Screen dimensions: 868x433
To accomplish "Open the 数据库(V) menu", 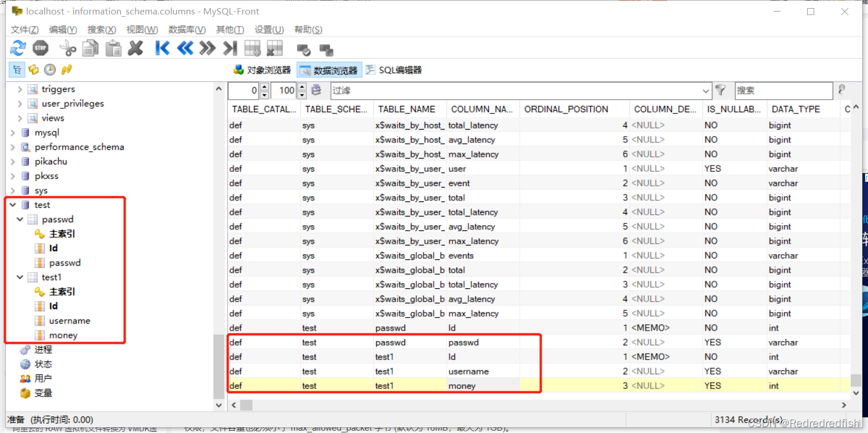I will click(x=187, y=30).
